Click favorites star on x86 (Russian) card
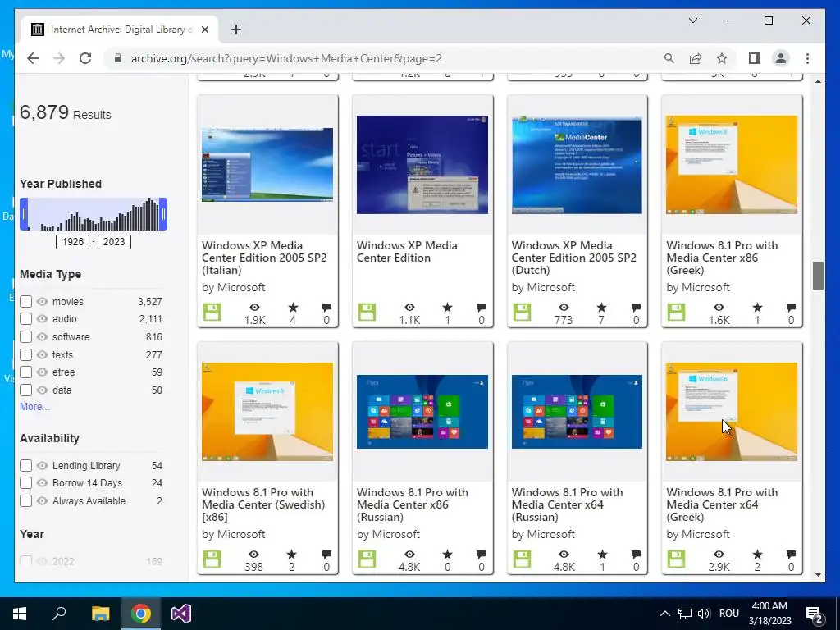 [x=447, y=554]
